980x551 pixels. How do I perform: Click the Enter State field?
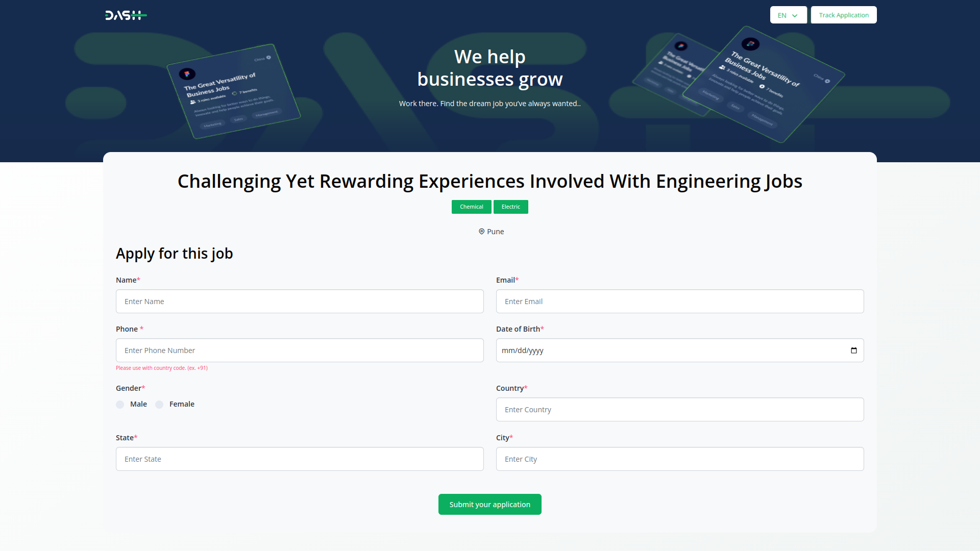(300, 459)
